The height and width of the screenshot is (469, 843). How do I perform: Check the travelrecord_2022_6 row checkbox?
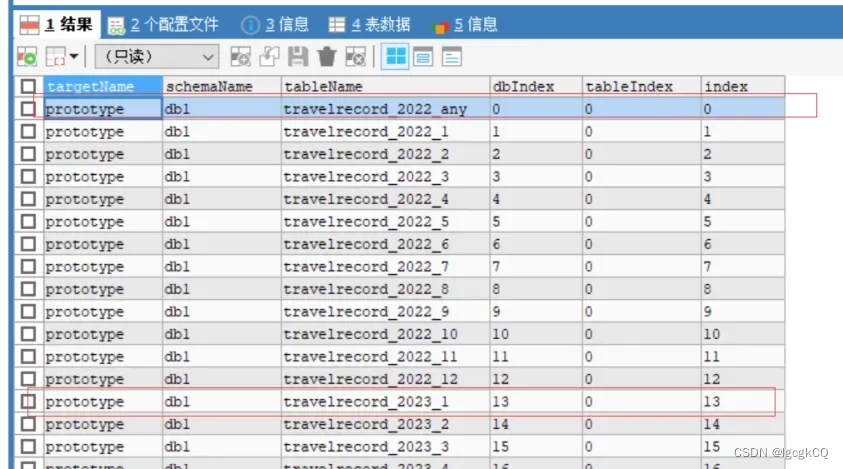[28, 244]
